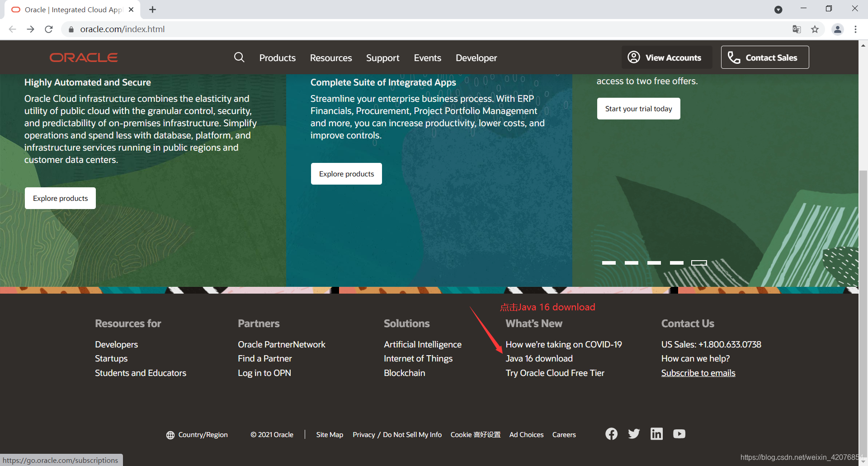The width and height of the screenshot is (868, 466).
Task: Click the browser forward arrow
Action: (30, 29)
